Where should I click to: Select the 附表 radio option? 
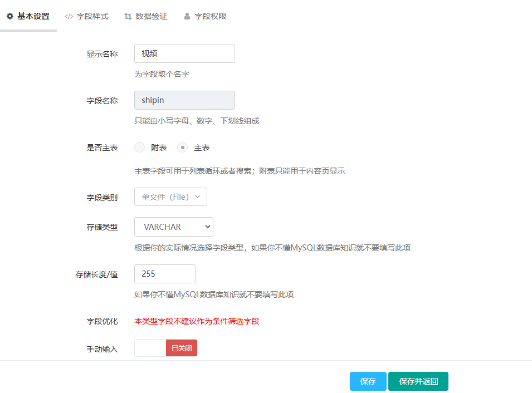(x=140, y=148)
